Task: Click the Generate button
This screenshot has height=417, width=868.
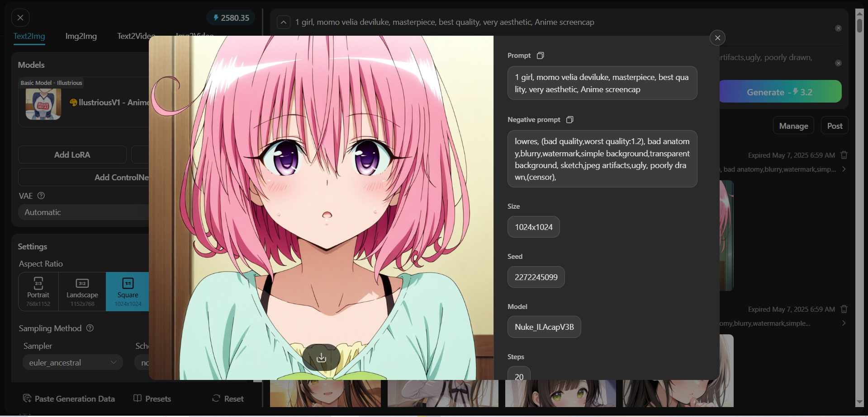Action: click(780, 92)
